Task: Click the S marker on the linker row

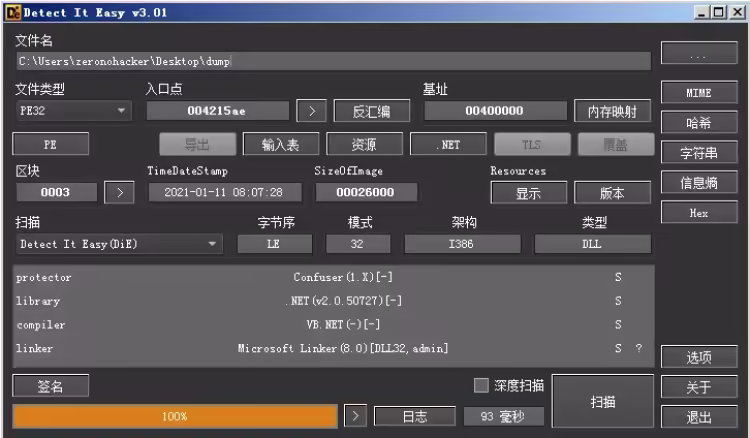Action: [x=618, y=348]
